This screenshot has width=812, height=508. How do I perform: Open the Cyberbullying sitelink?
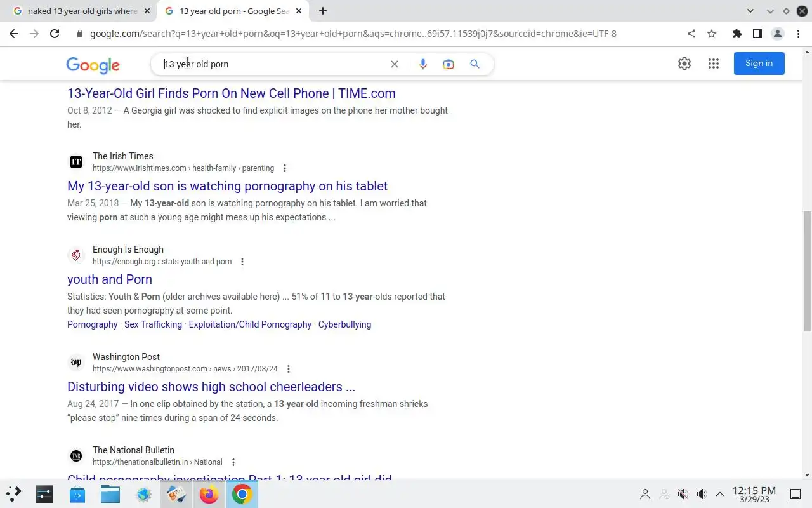point(344,324)
